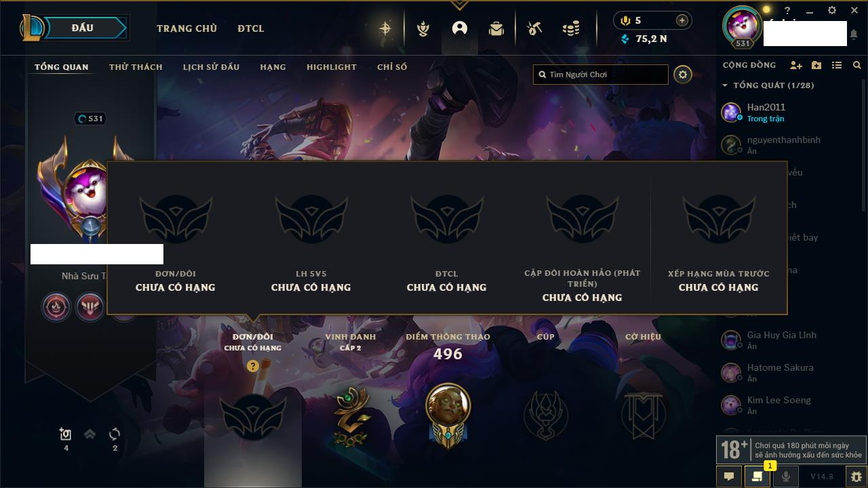Click the ĐẤU play button

click(83, 28)
